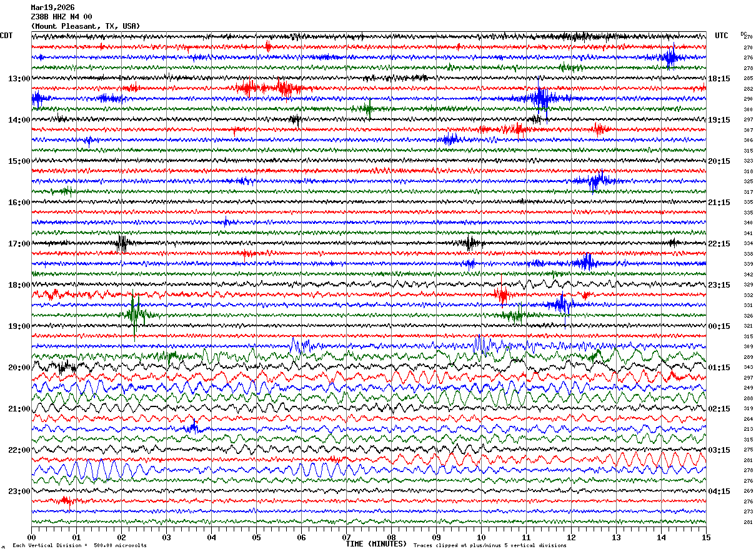Click the 10 minute tick on the time axis
Image resolution: width=756 pixels, height=554 pixels.
(481, 538)
